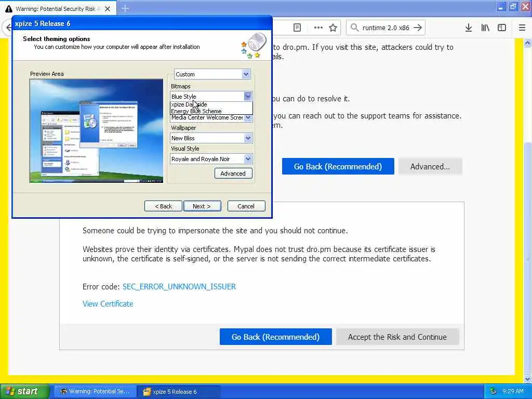Open the page actions three-dot menu
Screen dimensions: 532x399
[318, 28]
